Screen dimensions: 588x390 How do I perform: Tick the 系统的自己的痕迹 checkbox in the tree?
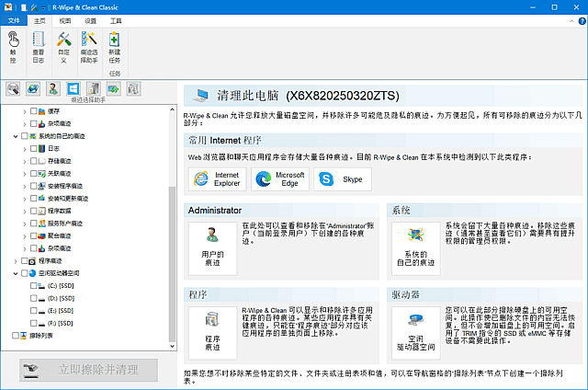coord(25,135)
